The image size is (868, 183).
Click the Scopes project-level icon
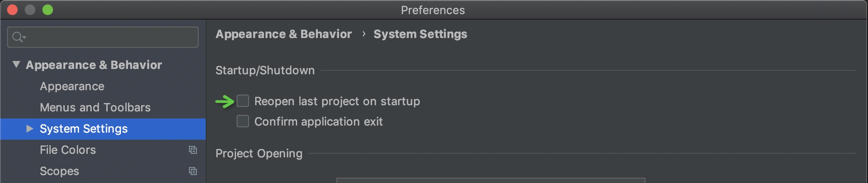(193, 171)
